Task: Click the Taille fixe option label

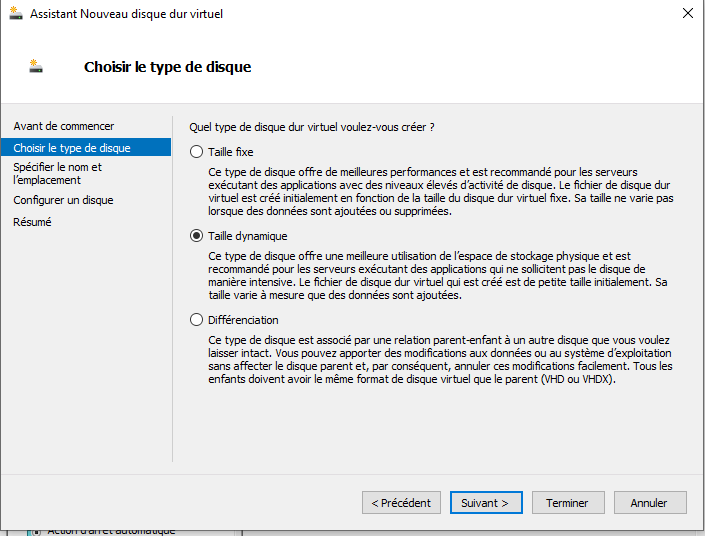Action: coord(231,152)
